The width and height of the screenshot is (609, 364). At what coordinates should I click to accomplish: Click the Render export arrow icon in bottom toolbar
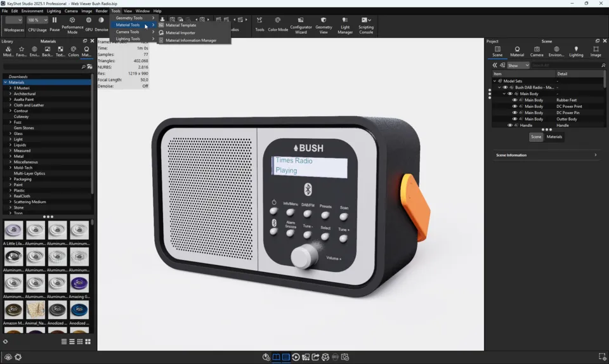click(315, 357)
